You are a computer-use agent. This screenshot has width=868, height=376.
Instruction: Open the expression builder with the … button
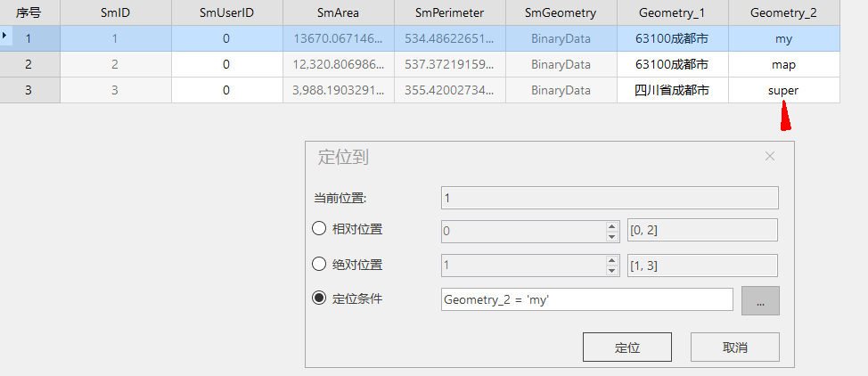click(x=760, y=300)
